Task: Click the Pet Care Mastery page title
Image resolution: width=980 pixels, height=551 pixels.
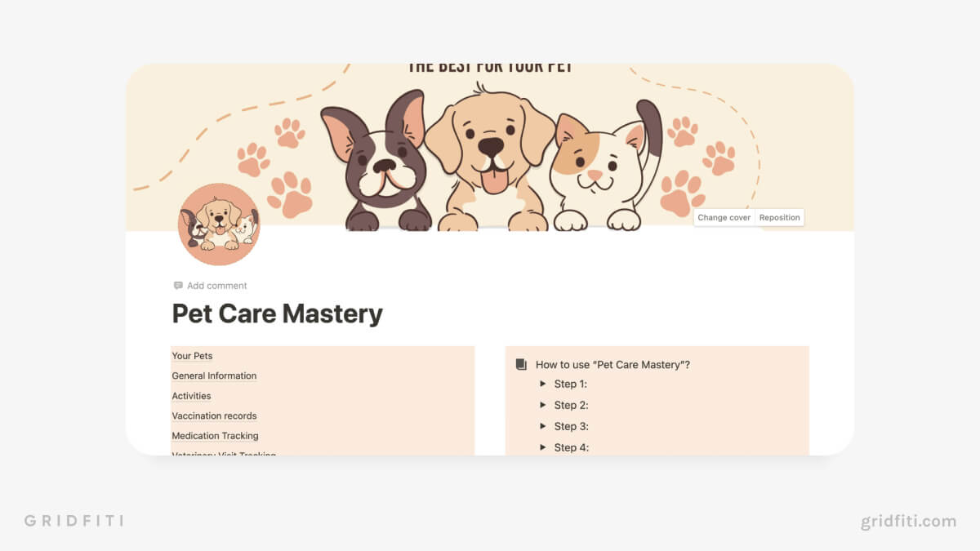Action: [277, 314]
